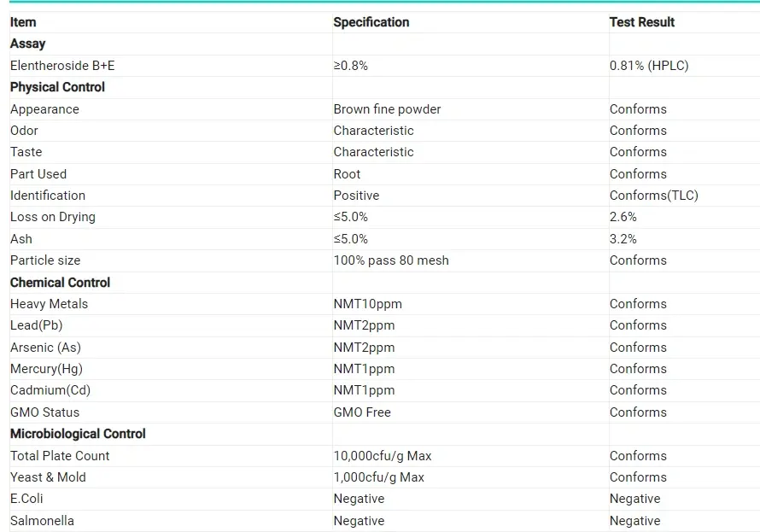Select the Brown fine powder specification

[387, 109]
